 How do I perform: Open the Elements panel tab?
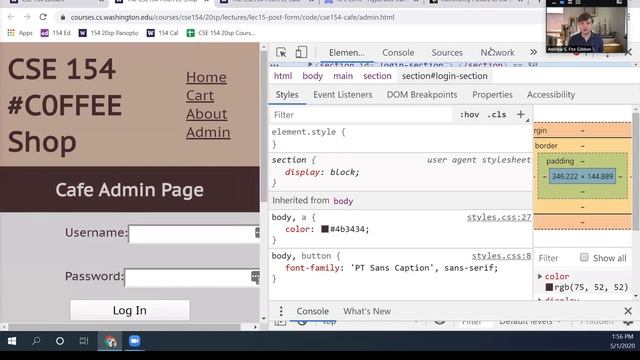pos(347,53)
